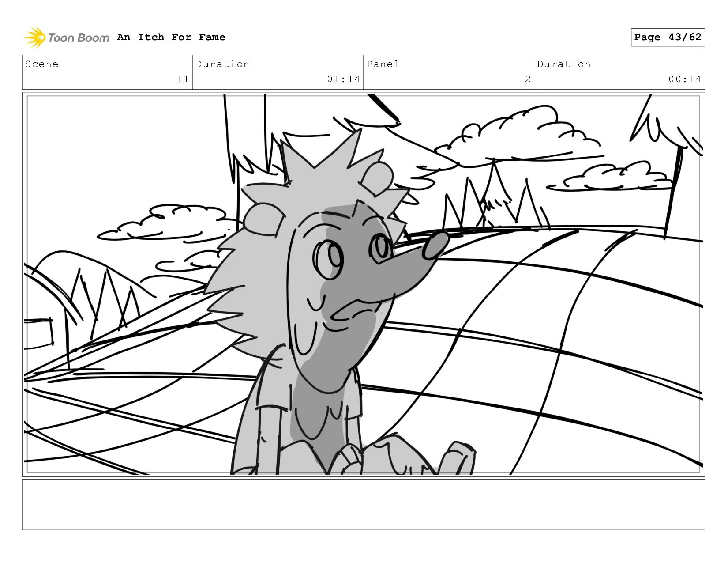Click the scene duration value '01:14'
The width and height of the screenshot is (728, 563).
(343, 79)
